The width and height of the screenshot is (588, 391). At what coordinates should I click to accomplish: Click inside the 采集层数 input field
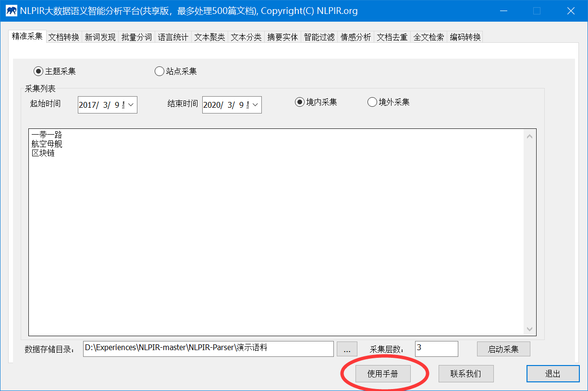pos(436,349)
